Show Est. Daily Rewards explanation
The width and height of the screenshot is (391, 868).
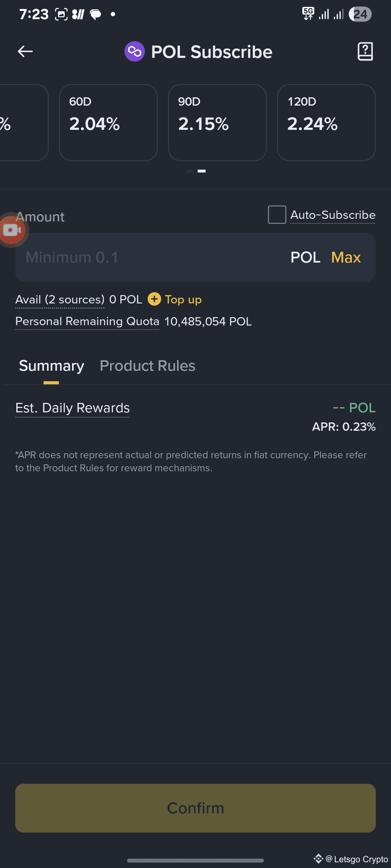coord(72,408)
